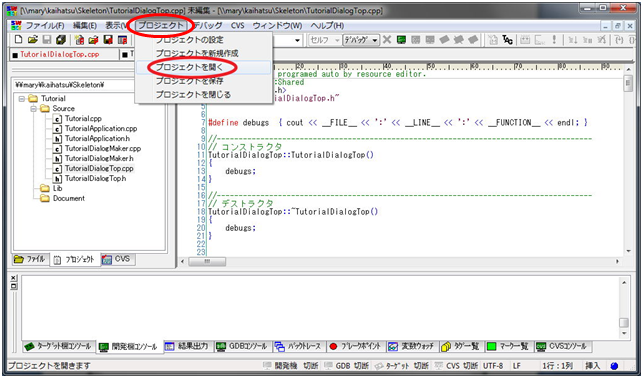Open the CVS menu
Screen dimensions: 643x378
tap(237, 25)
